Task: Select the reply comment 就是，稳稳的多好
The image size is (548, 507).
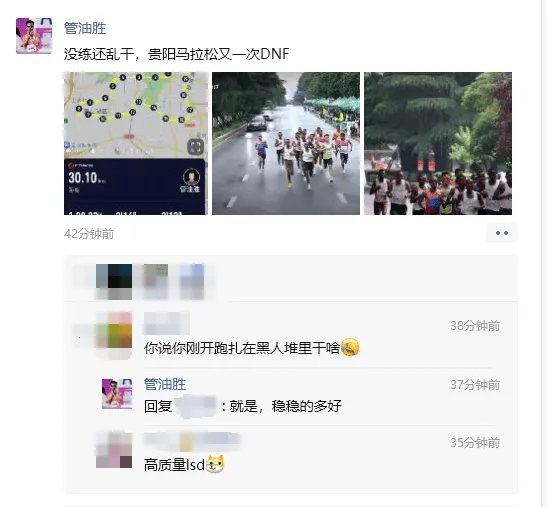Action: (243, 406)
